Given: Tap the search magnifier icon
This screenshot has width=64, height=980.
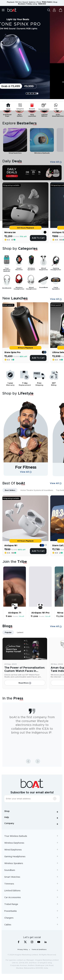Looking at the screenshot, I should coord(48,10).
